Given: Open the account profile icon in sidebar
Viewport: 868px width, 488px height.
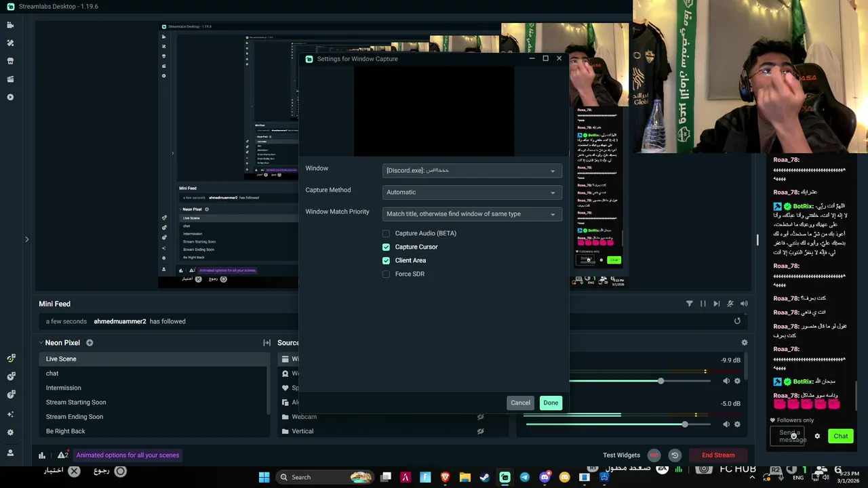Looking at the screenshot, I should coord(10,453).
